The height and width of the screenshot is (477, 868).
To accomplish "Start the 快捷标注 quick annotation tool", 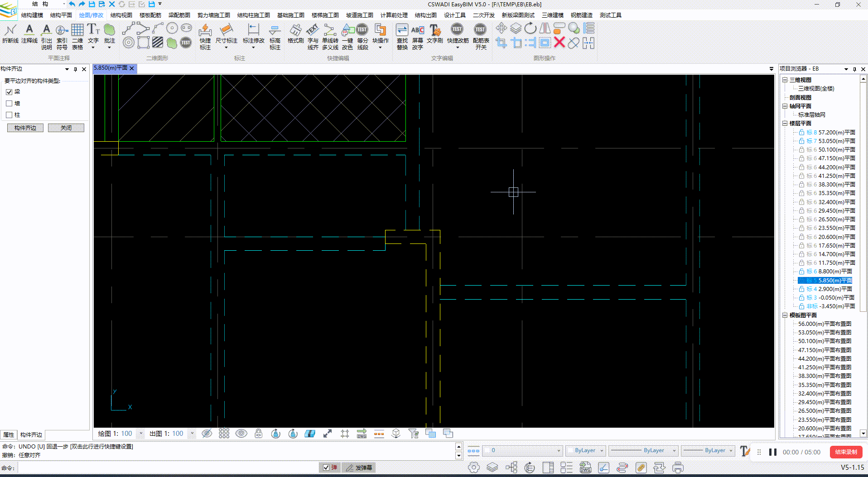I will [205, 36].
